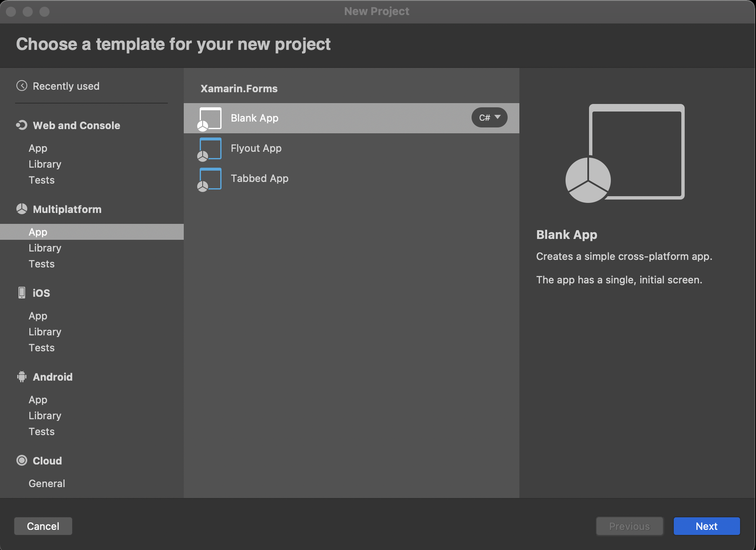This screenshot has width=756, height=550.
Task: Select the Flyout App template
Action: pyautogui.click(x=352, y=148)
